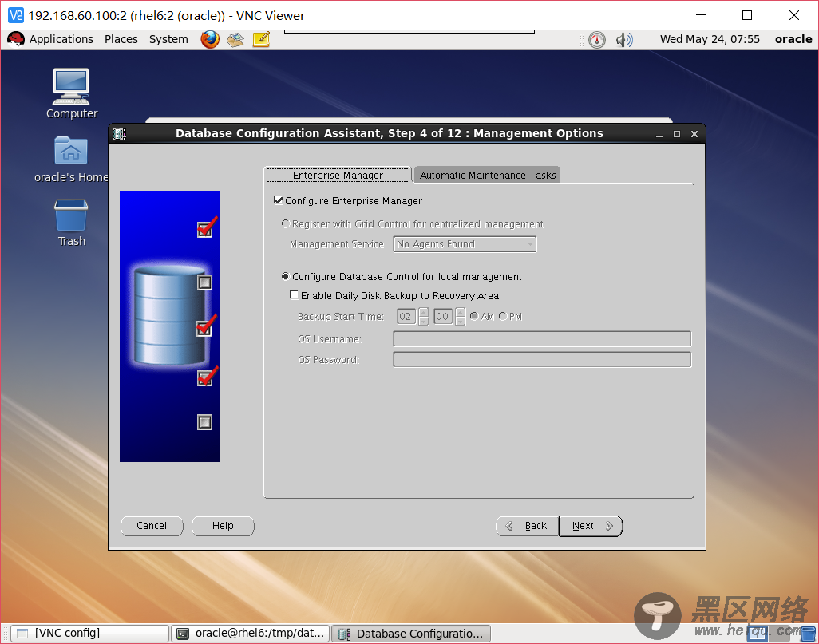Select AM for backup start time
The image size is (819, 644).
click(473, 316)
